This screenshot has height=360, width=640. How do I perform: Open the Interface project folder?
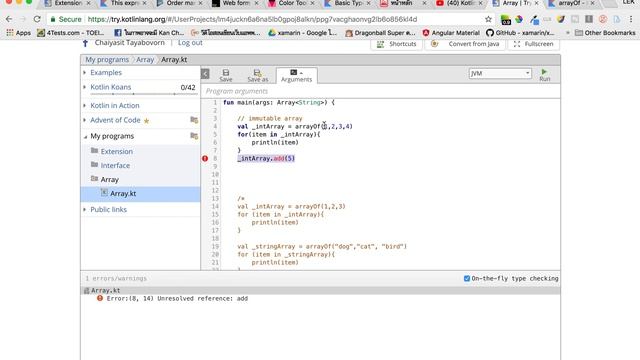tap(115, 165)
